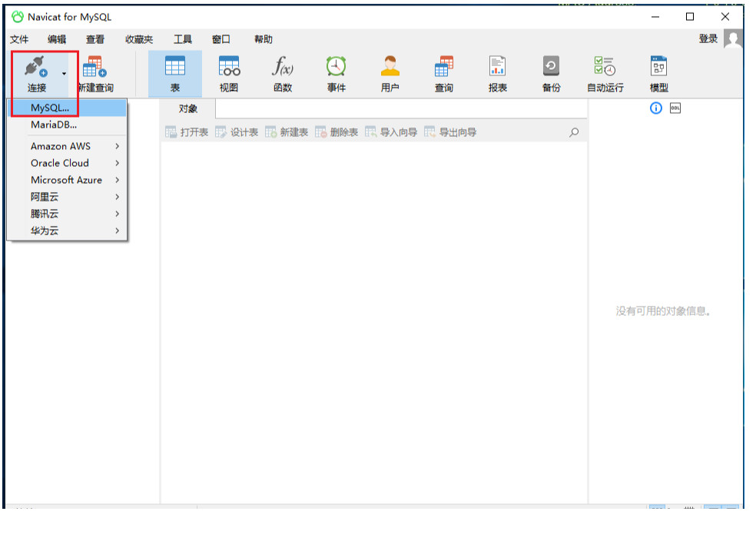This screenshot has height=538, width=756.
Task: Choose MySQL... from the connection menu
Action: [x=68, y=108]
